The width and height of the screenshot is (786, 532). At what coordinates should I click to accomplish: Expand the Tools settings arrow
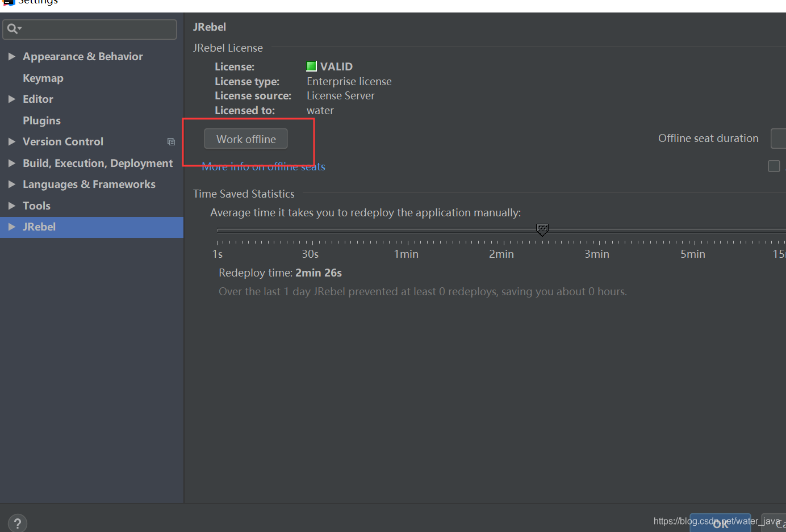pos(11,206)
